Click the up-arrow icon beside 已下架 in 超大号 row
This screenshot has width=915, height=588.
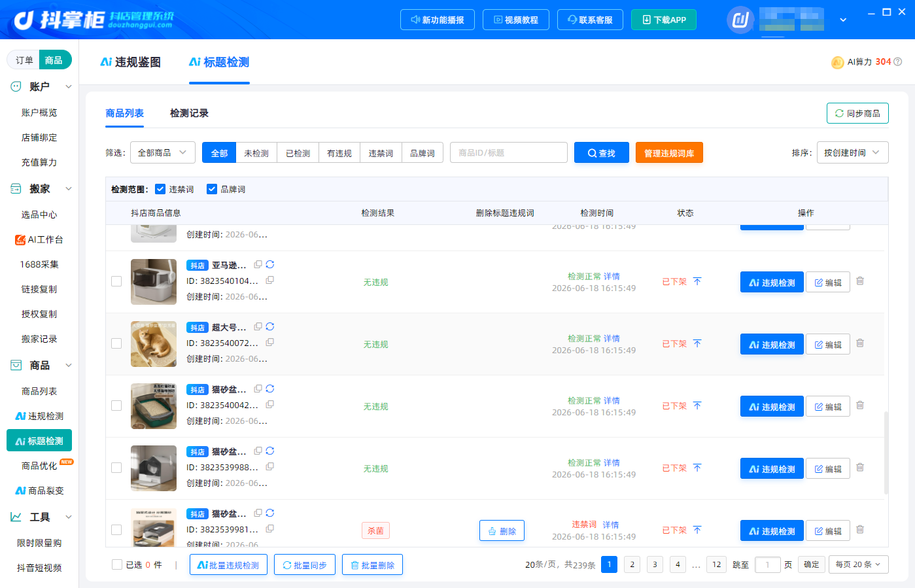coord(697,343)
